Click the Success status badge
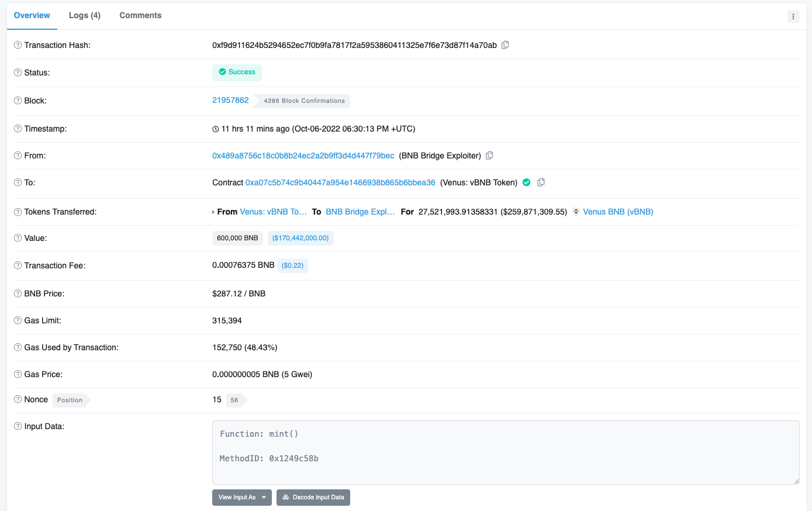The height and width of the screenshot is (511, 812). tap(237, 72)
